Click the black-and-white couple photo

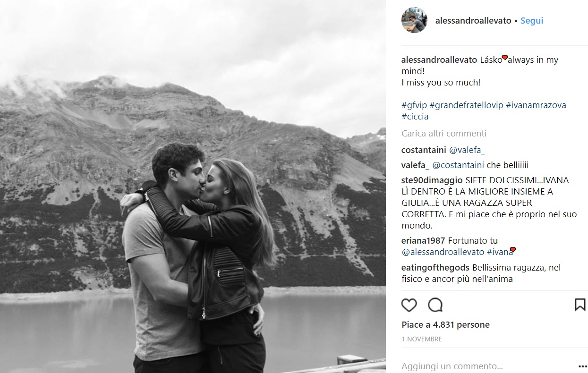pyautogui.click(x=193, y=186)
